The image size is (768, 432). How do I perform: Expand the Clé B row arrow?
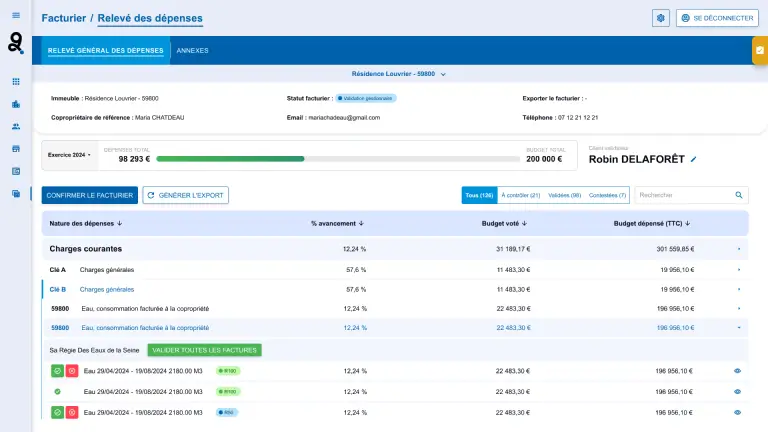click(x=739, y=289)
